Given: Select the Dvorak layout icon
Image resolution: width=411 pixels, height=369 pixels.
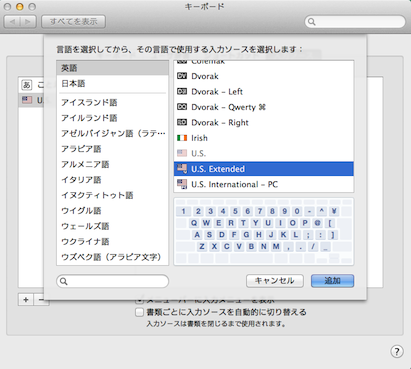Looking at the screenshot, I should tap(182, 76).
